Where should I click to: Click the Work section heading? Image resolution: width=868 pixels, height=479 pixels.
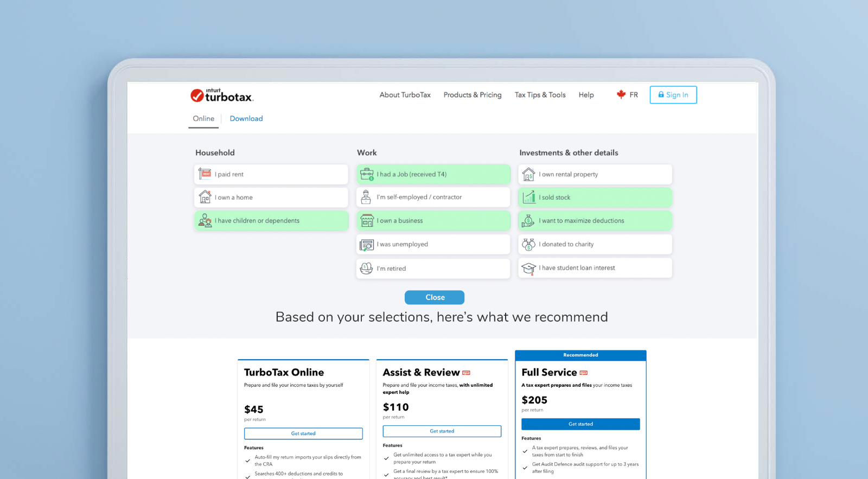point(367,153)
